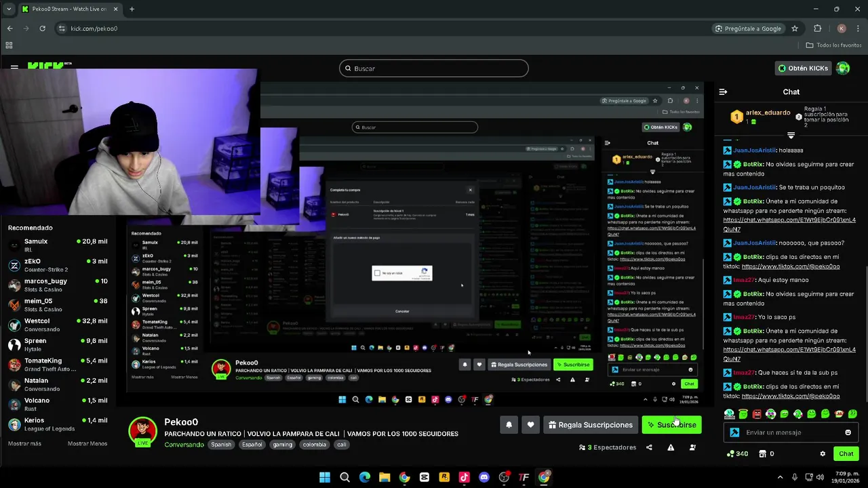The height and width of the screenshot is (488, 868).
Task: Open the Chrome tab search dropdown
Action: (8, 9)
